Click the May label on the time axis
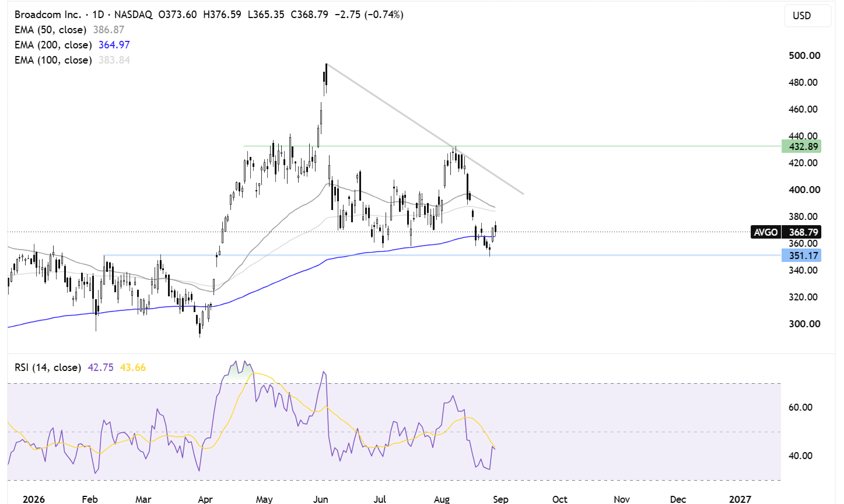 coord(264,499)
